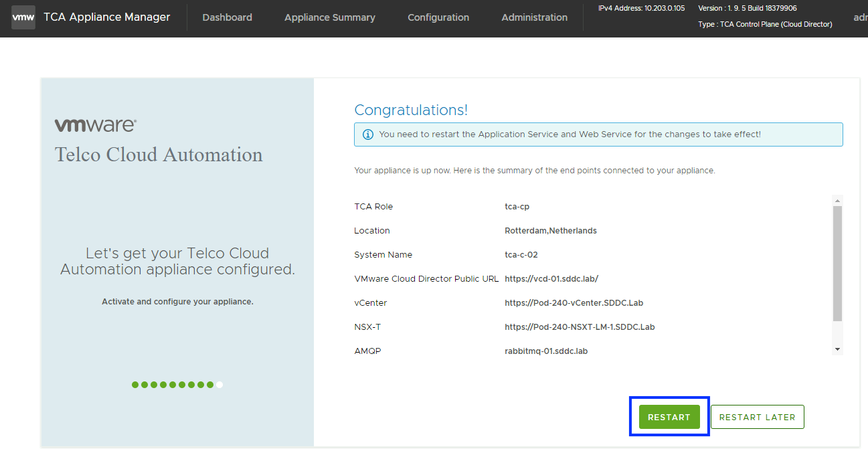Screen dimensions: 868x455
Task: Click the vmw logo in the header
Action: click(23, 17)
